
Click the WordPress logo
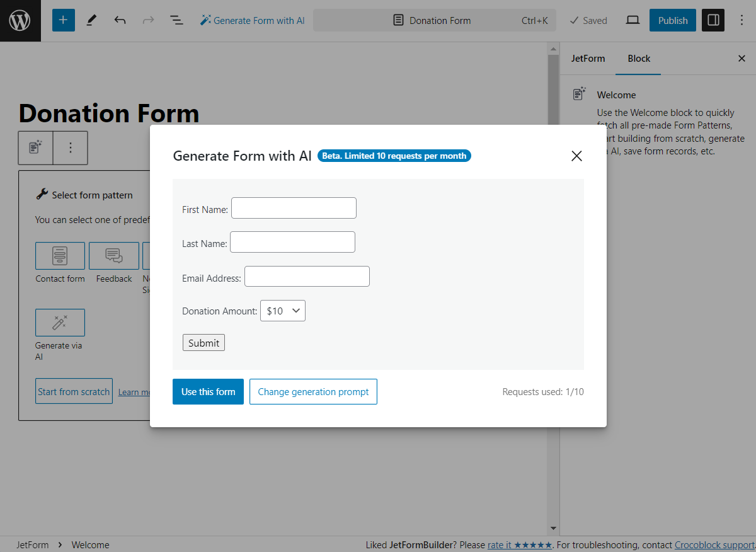coord(20,20)
